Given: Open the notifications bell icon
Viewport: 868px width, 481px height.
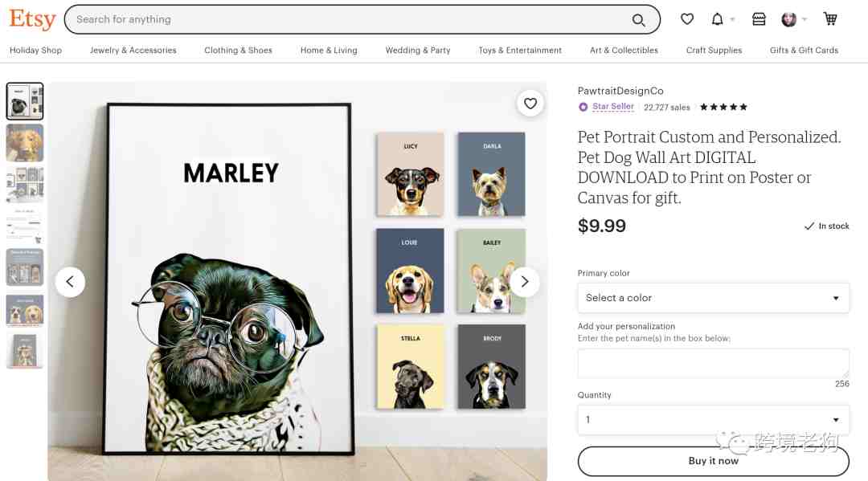Looking at the screenshot, I should click(x=718, y=19).
